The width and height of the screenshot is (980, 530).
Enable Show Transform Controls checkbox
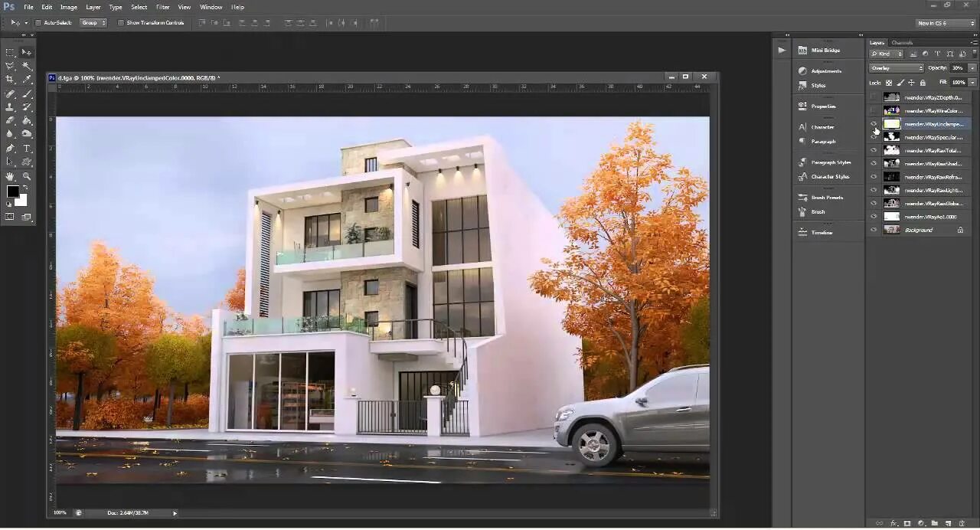click(121, 23)
